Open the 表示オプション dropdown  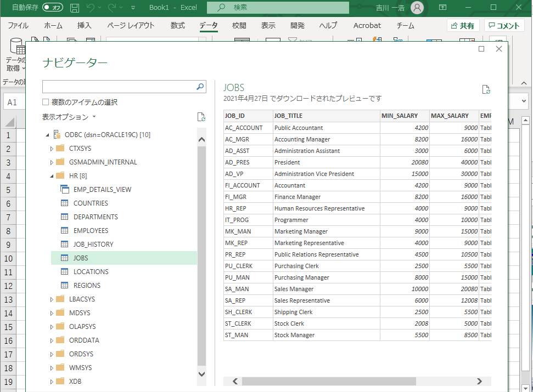point(69,117)
